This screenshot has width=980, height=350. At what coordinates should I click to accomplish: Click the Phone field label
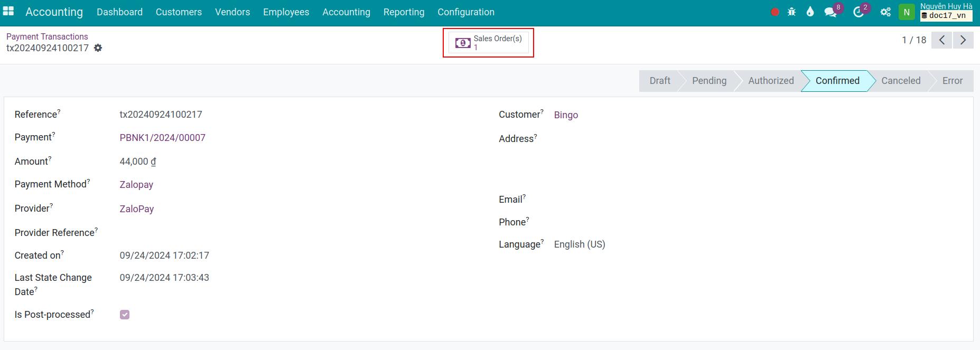point(514,222)
